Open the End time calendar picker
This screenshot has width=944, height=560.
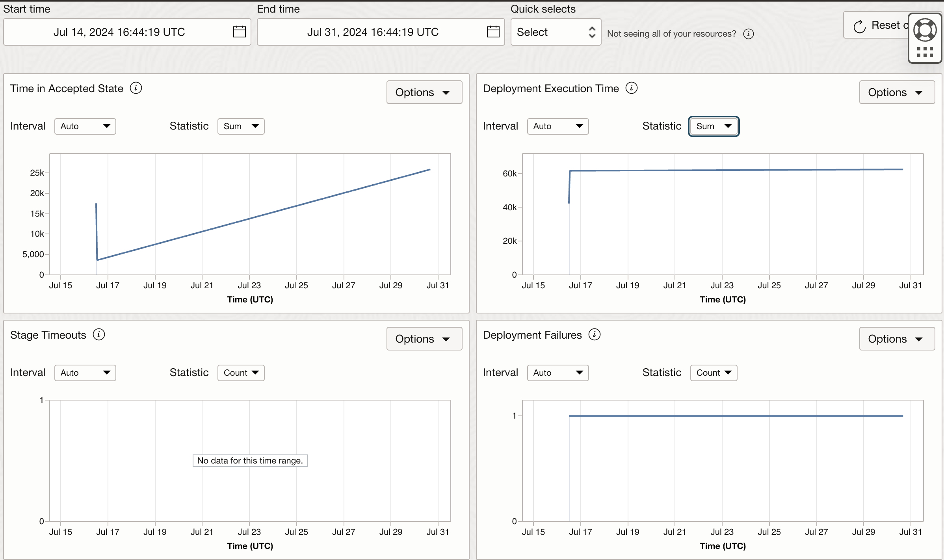point(493,32)
